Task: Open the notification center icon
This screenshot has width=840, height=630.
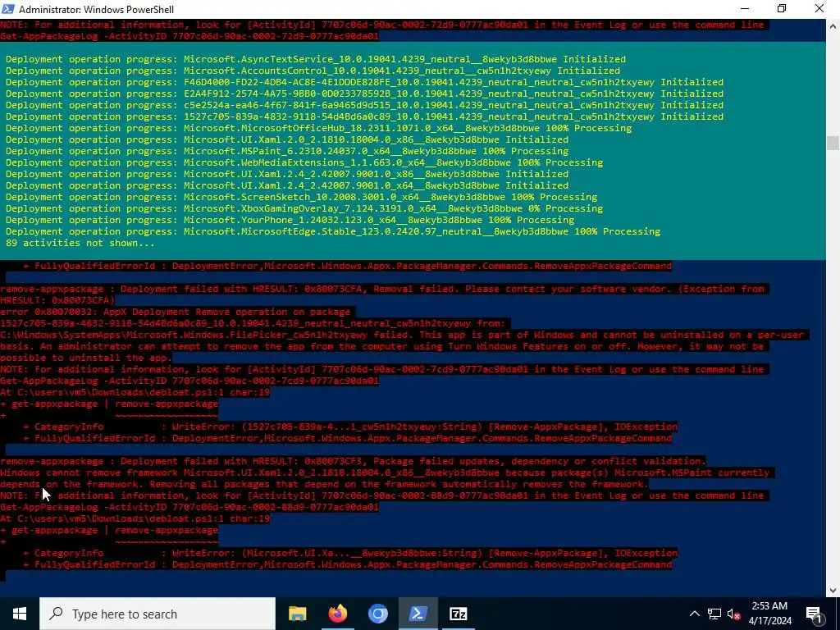Action: click(813, 614)
